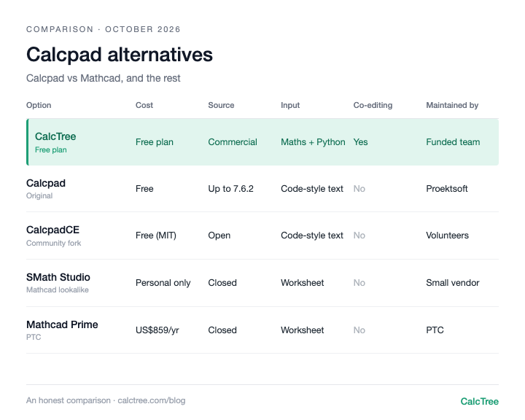
Task: Click the 'COMPARISON · OCTOBER 2026' header text
Action: tap(103, 29)
